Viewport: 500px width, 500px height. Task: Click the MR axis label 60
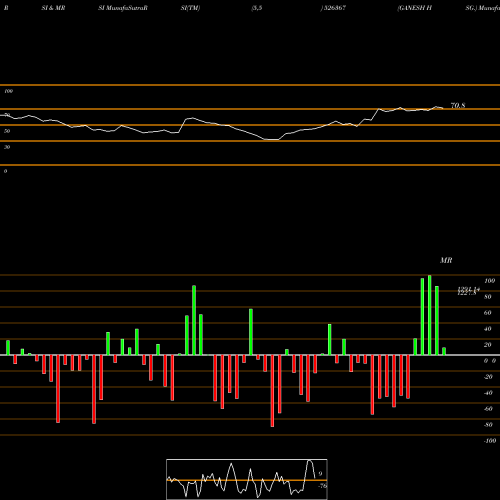488,313
